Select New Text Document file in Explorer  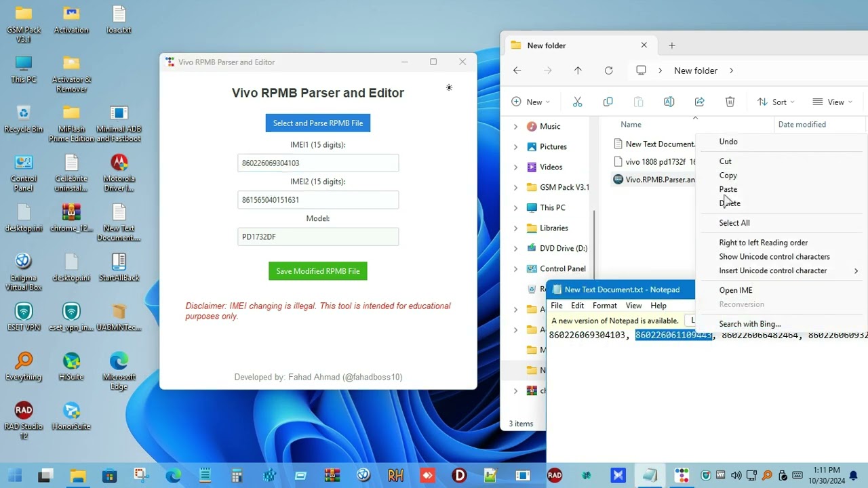654,144
